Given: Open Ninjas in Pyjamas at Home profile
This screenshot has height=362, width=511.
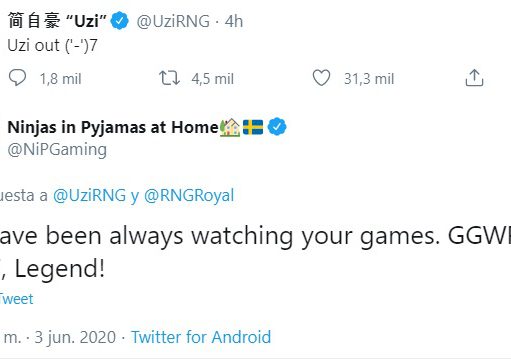Looking at the screenshot, I should pyautogui.click(x=113, y=128).
